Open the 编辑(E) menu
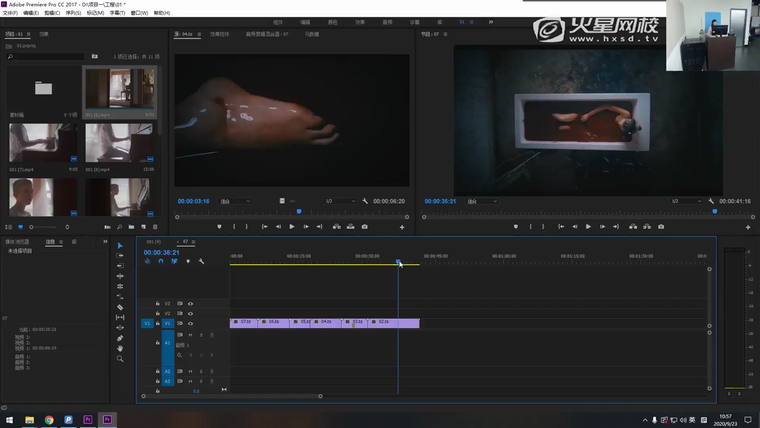Viewport: 760px width, 428px height. point(31,13)
